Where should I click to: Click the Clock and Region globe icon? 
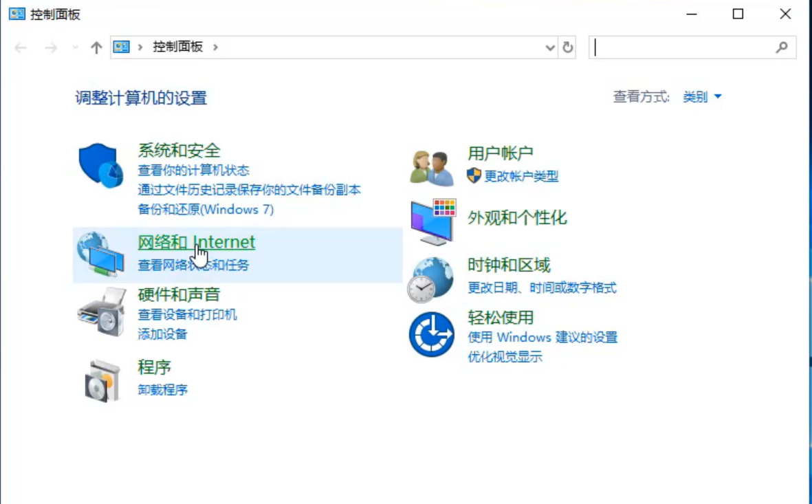click(x=431, y=279)
